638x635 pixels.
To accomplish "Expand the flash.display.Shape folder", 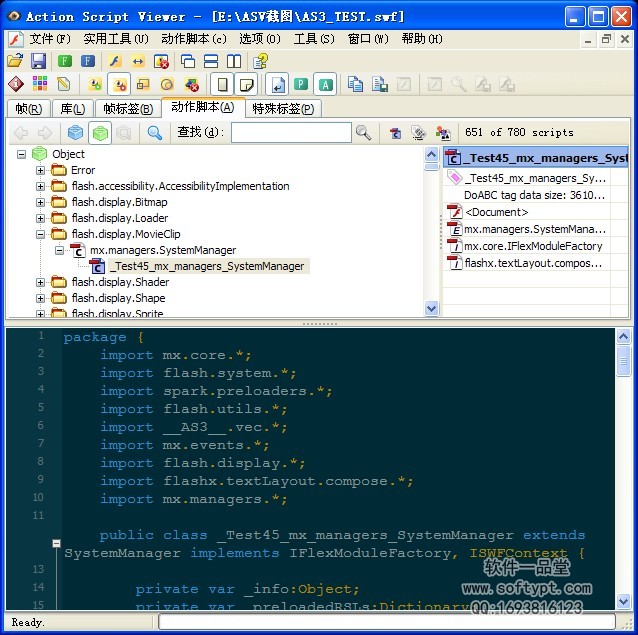I will (40, 298).
